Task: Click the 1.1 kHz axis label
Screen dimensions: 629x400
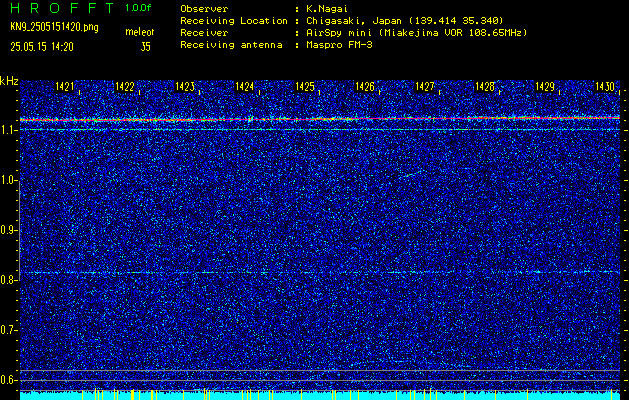Action: (x=8, y=130)
